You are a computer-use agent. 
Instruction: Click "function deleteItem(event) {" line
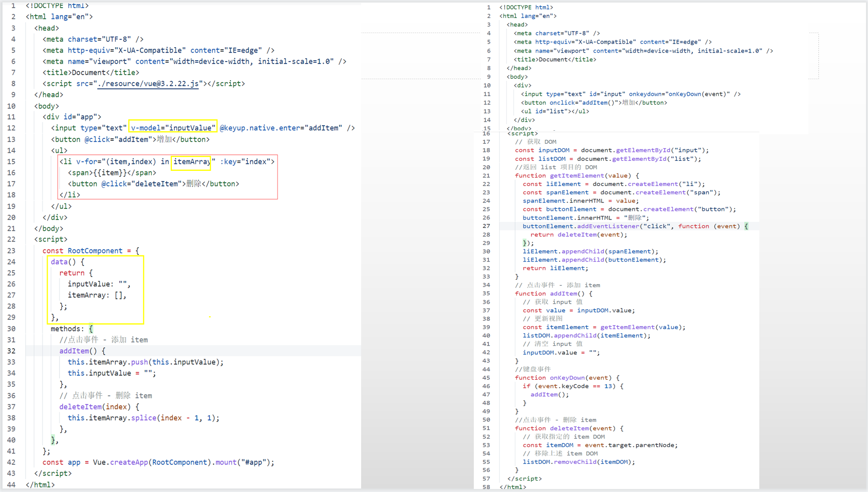pos(569,428)
